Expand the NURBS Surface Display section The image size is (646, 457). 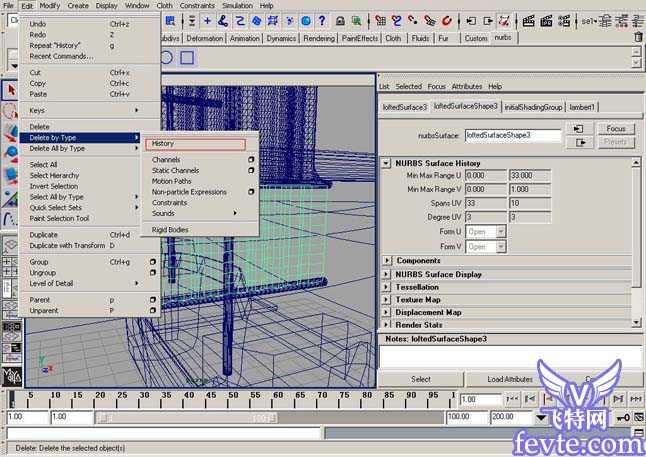pyautogui.click(x=386, y=274)
